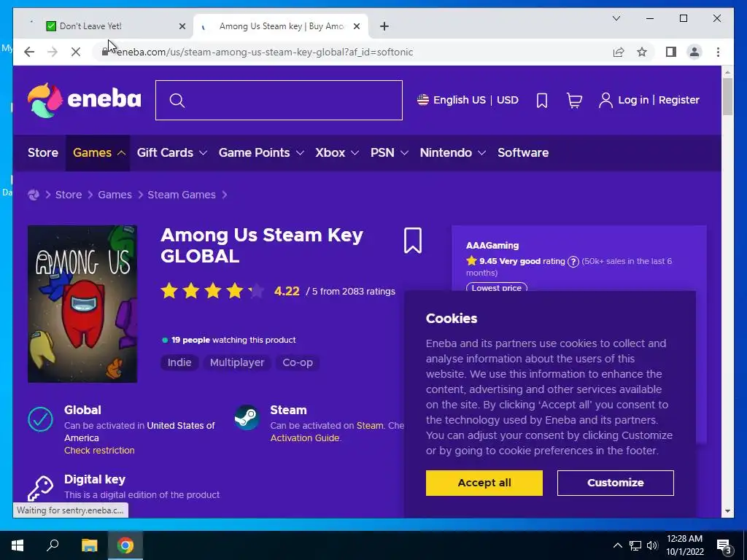The width and height of the screenshot is (747, 560).
Task: Accept all cookies
Action: tap(484, 483)
